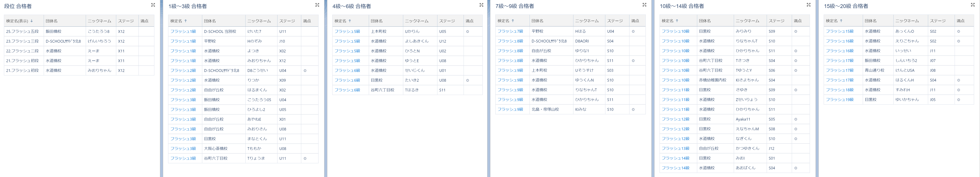The height and width of the screenshot is (177, 980).
Task: Click the full-marks icon in はるくんH row
Action: (958, 80)
